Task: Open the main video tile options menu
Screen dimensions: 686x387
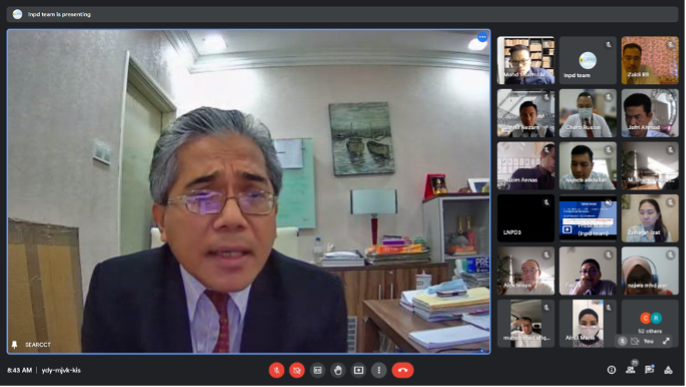Action: pos(482,37)
